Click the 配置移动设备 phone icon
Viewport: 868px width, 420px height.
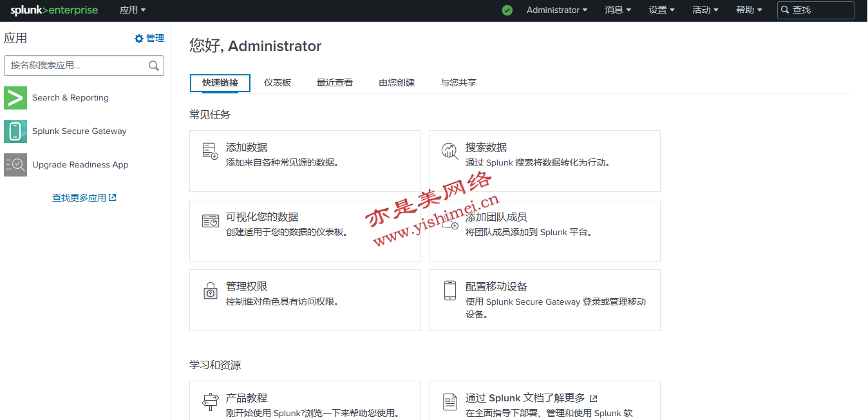[449, 291]
